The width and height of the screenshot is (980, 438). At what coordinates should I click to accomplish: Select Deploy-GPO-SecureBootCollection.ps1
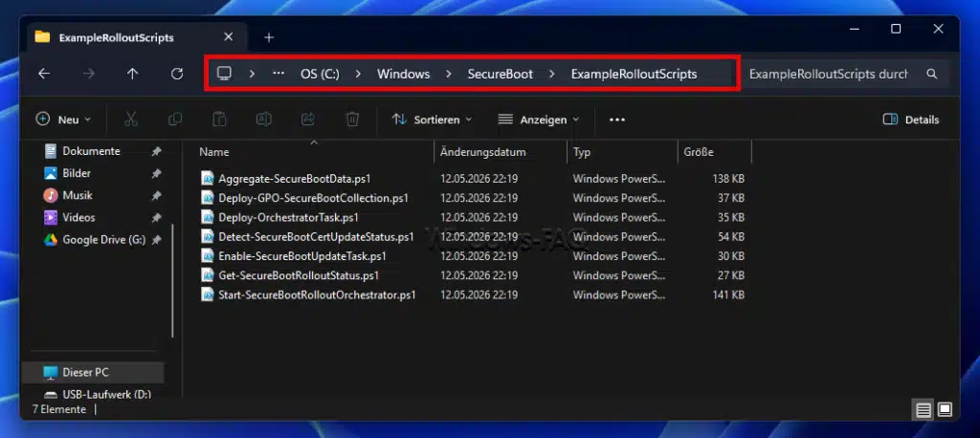314,198
